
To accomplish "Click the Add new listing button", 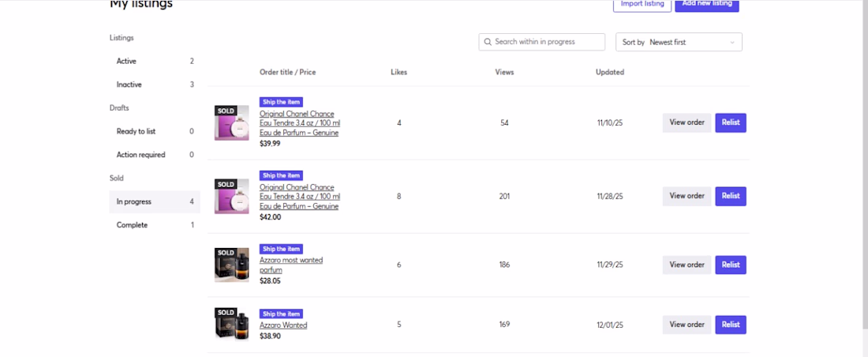I will tap(707, 5).
